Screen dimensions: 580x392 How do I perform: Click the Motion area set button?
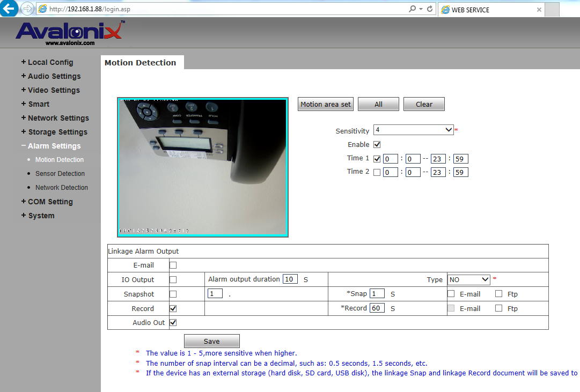(x=325, y=104)
